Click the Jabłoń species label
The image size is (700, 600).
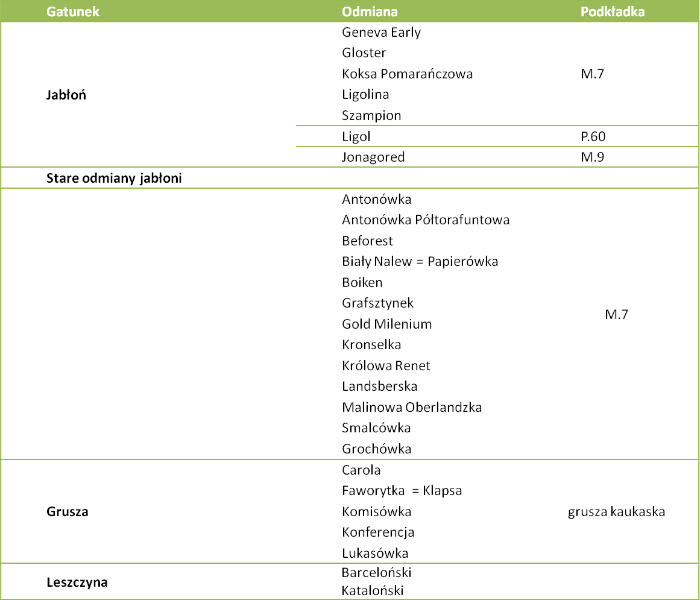(66, 95)
